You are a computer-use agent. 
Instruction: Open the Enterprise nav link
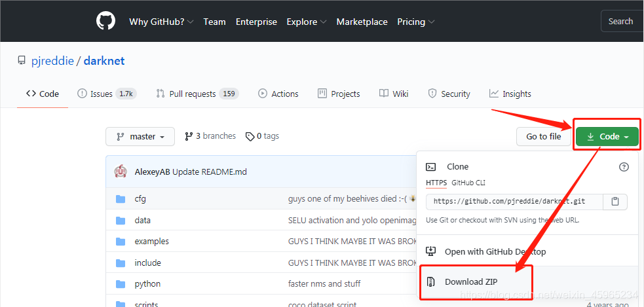256,22
